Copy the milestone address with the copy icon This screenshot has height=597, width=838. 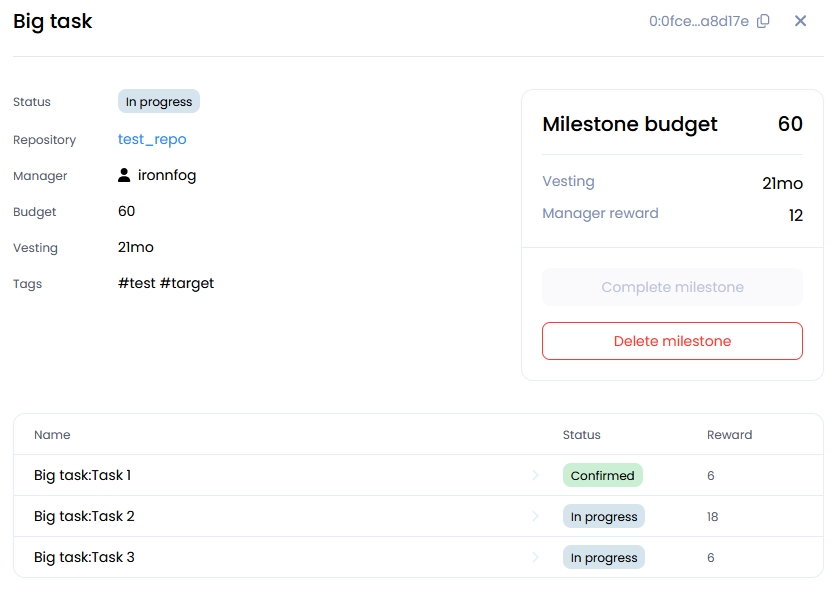764,21
